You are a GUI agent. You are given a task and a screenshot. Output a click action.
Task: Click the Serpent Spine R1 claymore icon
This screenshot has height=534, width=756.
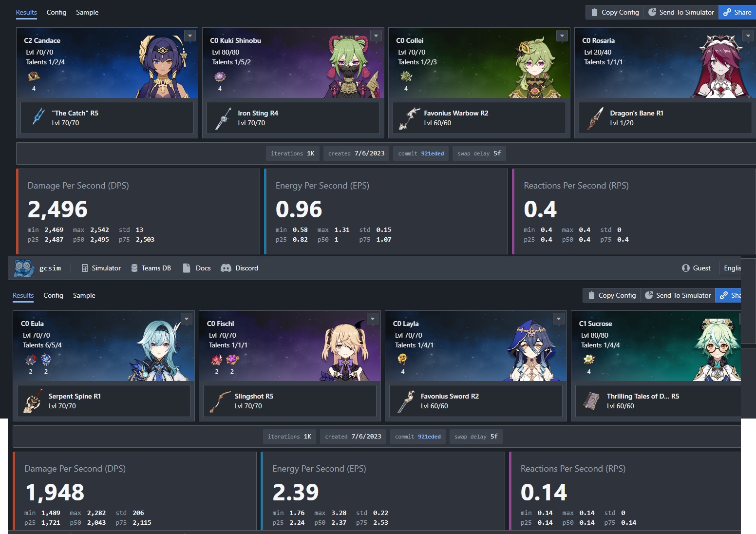(33, 401)
